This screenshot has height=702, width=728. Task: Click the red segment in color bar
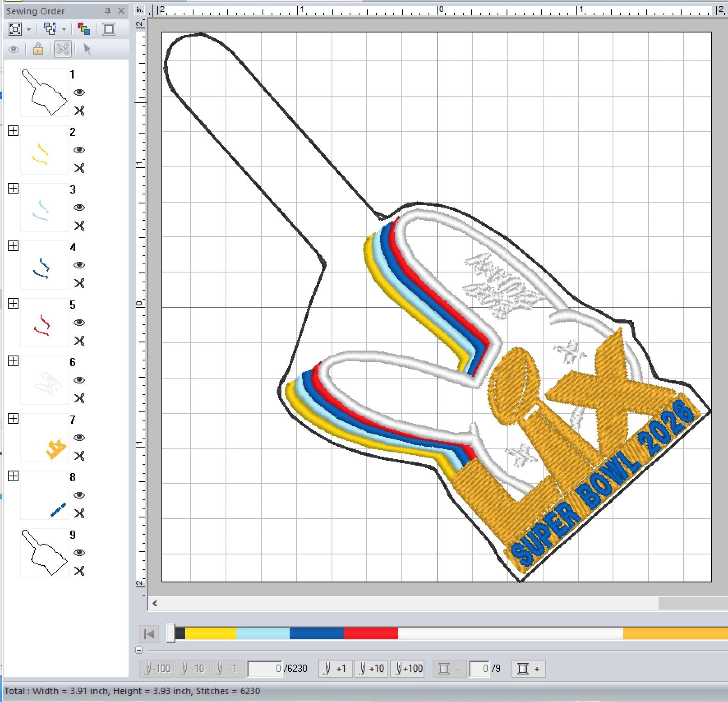click(371, 633)
